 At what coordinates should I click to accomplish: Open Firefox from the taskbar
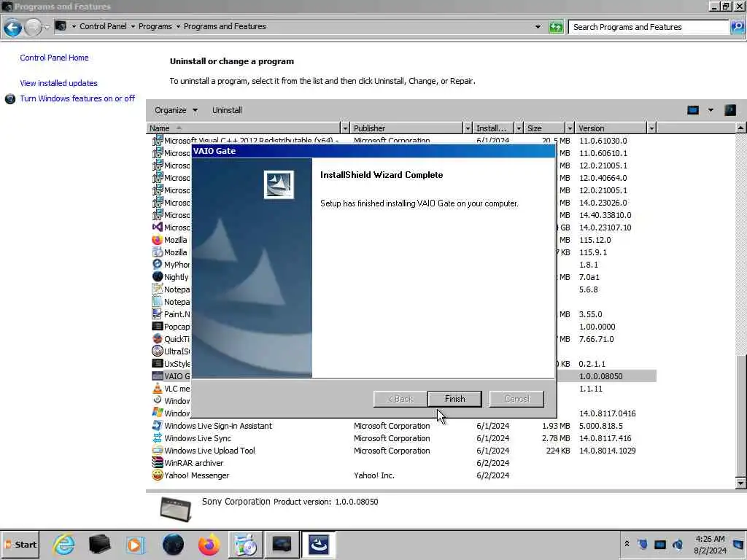click(209, 545)
